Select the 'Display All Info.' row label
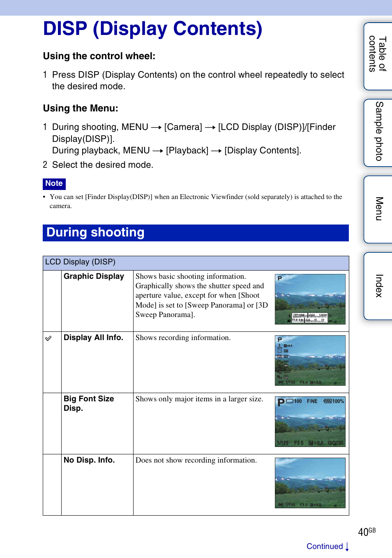Screen dimensions: 392x558 pos(93,338)
